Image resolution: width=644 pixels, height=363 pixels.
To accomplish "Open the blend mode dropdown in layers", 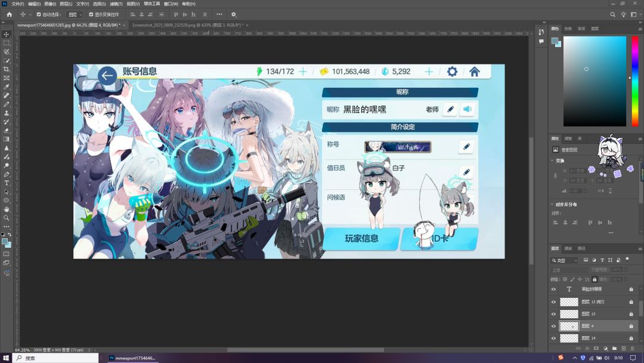I will click(x=569, y=270).
